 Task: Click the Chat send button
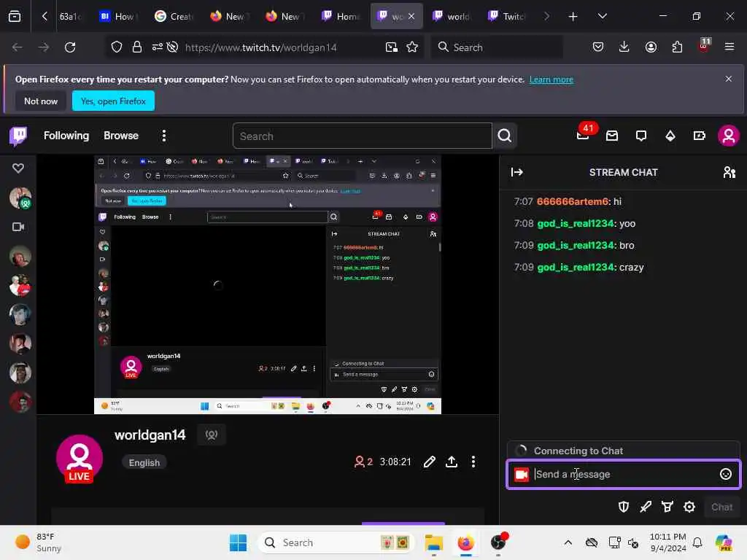[721, 507]
